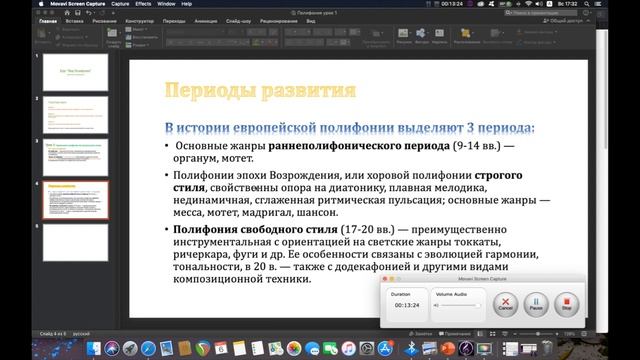
Task: Click the search field in the PowerPoint title bar
Action: [x=540, y=13]
